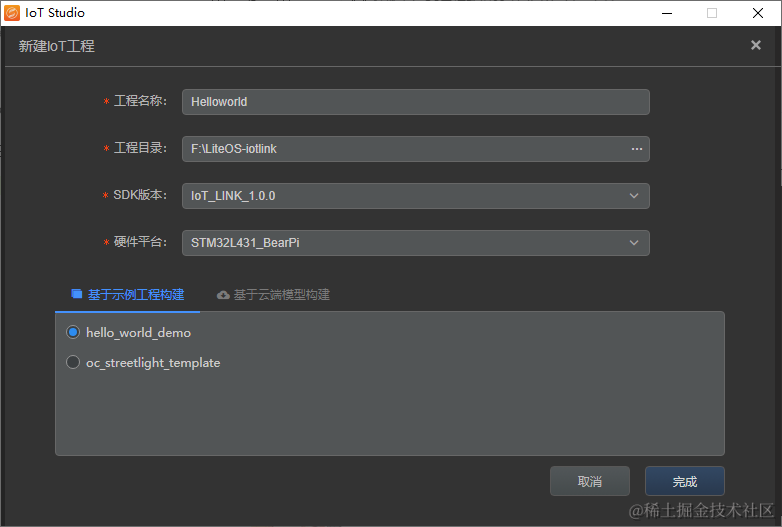Close the 新建IoT工程 dialog
This screenshot has width=782, height=527.
[x=756, y=45]
